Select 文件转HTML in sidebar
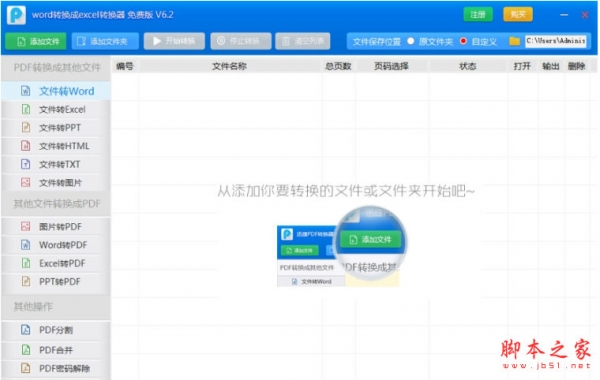The width and height of the screenshot is (600, 380). coord(56,146)
